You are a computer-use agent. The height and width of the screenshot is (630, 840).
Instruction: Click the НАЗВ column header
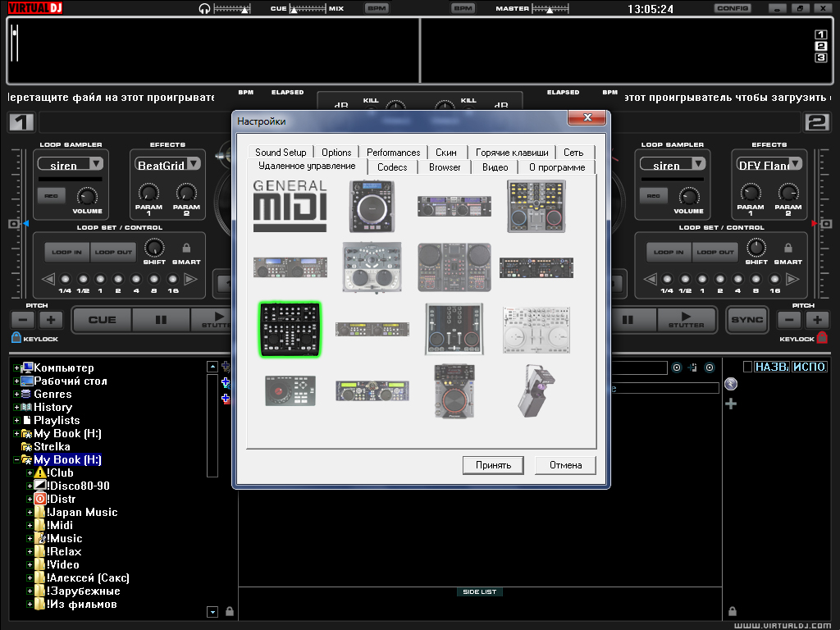pos(772,367)
